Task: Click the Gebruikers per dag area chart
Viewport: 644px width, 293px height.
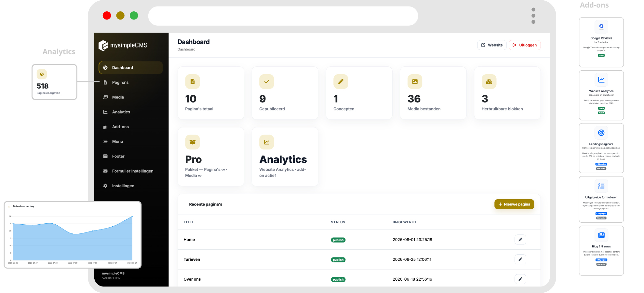Action: coord(73,239)
